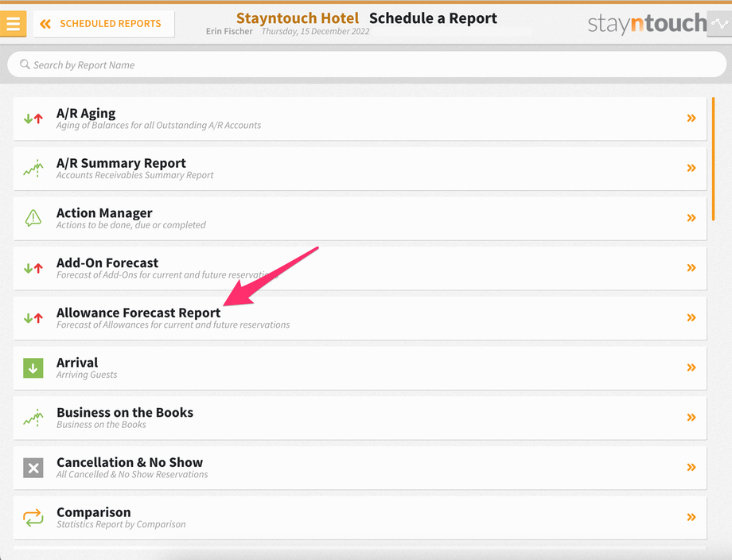Click the user name Erin Fischer

229,31
